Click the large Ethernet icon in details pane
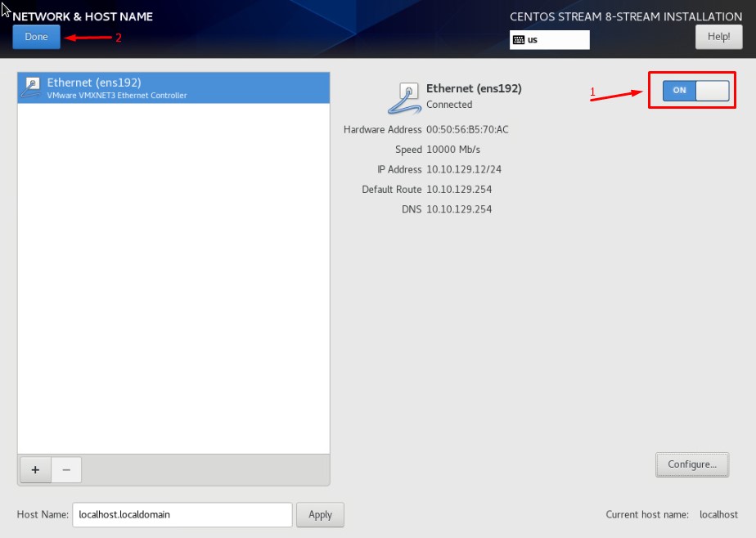 tap(404, 96)
